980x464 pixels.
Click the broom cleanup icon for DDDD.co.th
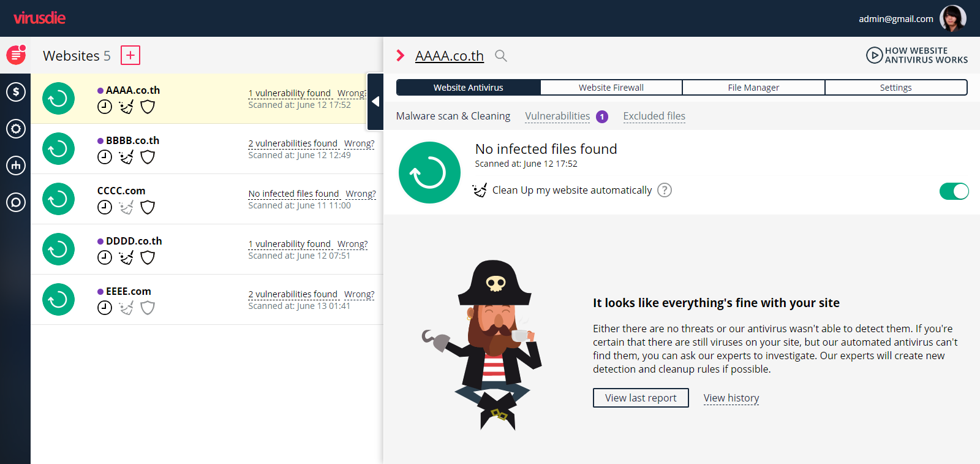126,257
